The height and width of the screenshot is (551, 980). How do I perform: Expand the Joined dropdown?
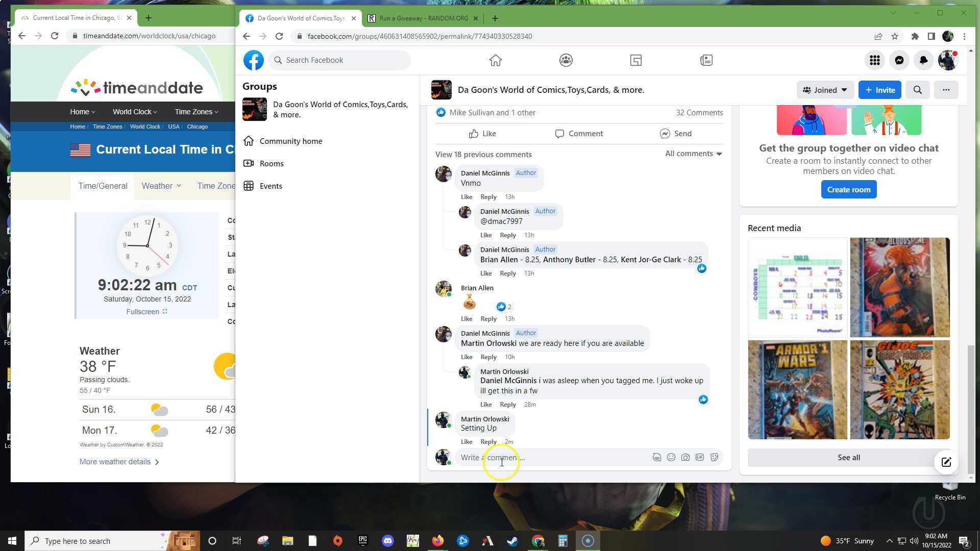point(825,90)
